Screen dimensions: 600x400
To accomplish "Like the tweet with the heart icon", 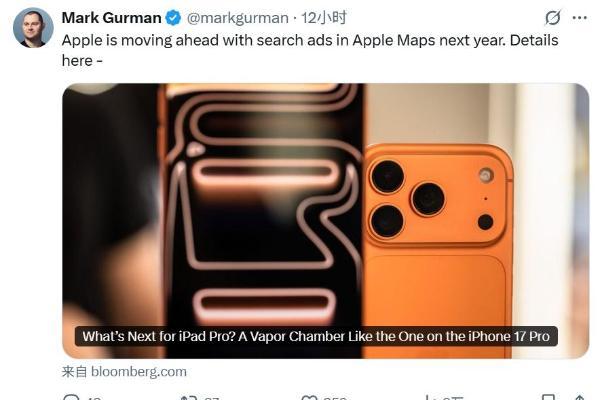I will tap(309, 397).
